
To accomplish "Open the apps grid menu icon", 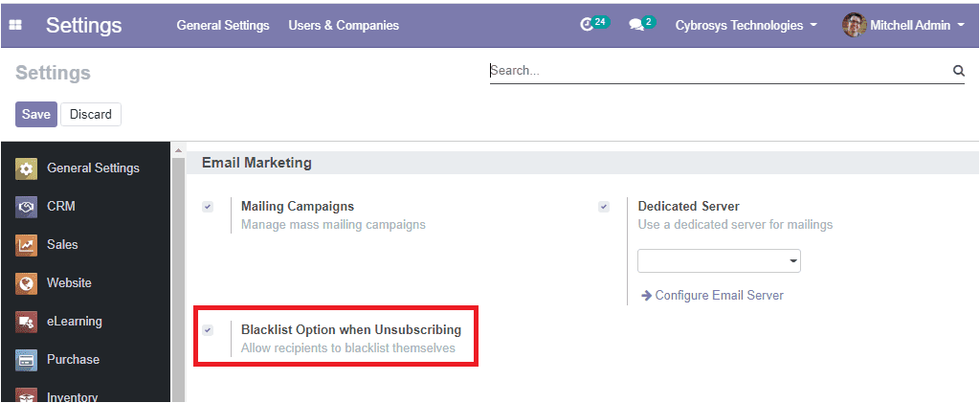I will pyautogui.click(x=14, y=25).
